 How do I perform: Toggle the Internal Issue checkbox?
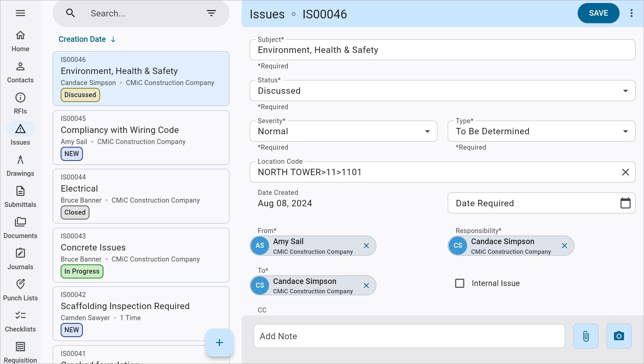click(460, 283)
